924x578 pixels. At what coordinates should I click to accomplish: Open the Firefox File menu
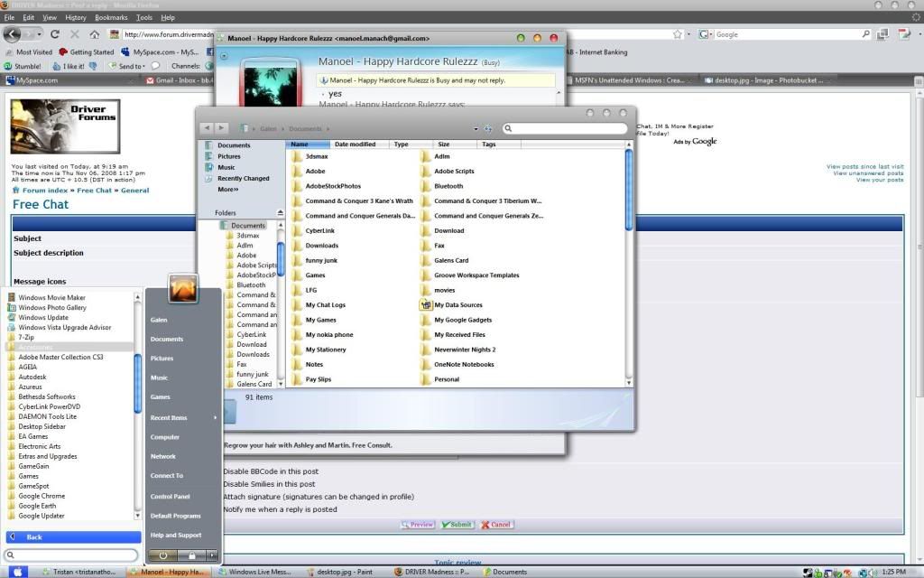(9, 18)
